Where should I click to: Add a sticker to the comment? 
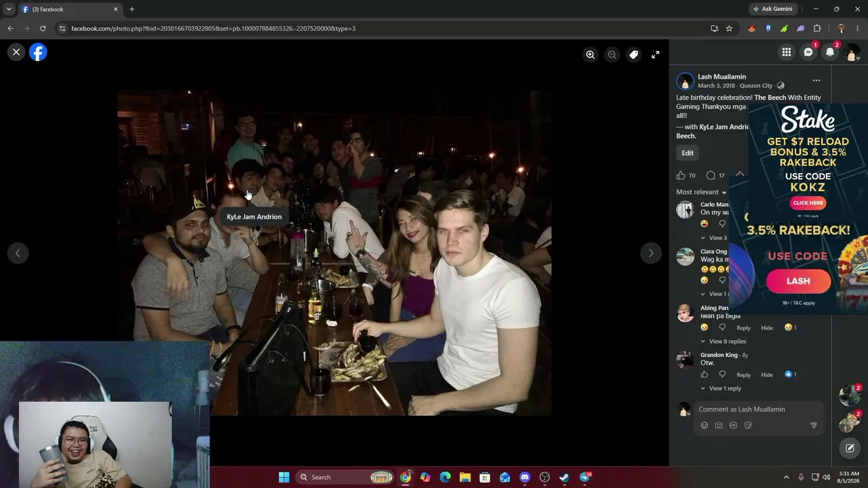[x=748, y=426]
